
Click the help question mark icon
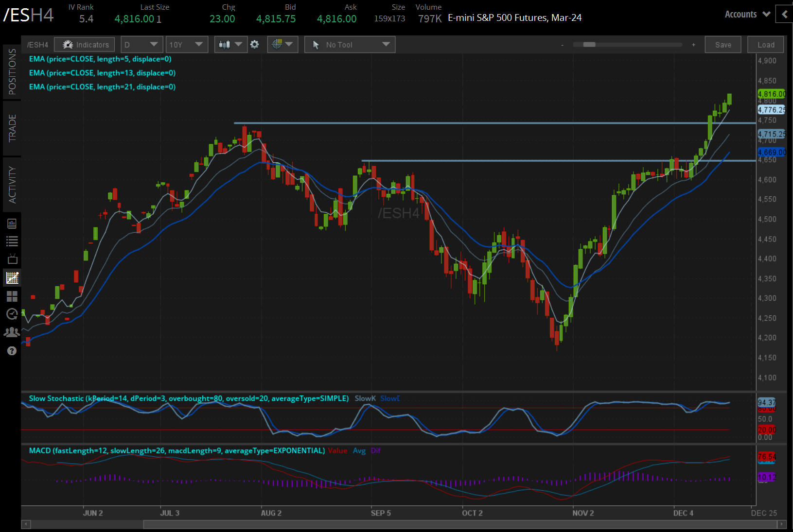coord(12,351)
